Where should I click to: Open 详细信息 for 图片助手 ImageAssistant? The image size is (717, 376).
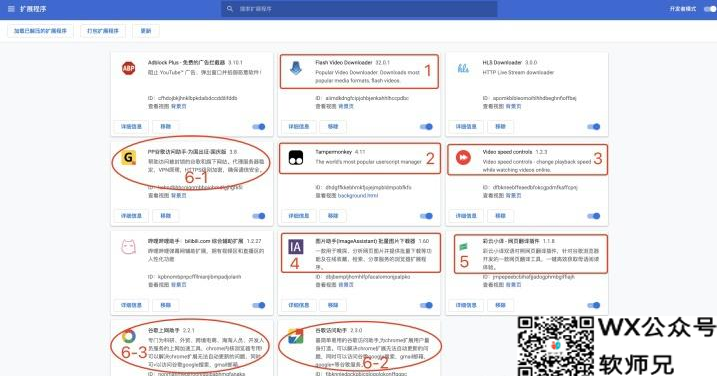[299, 305]
